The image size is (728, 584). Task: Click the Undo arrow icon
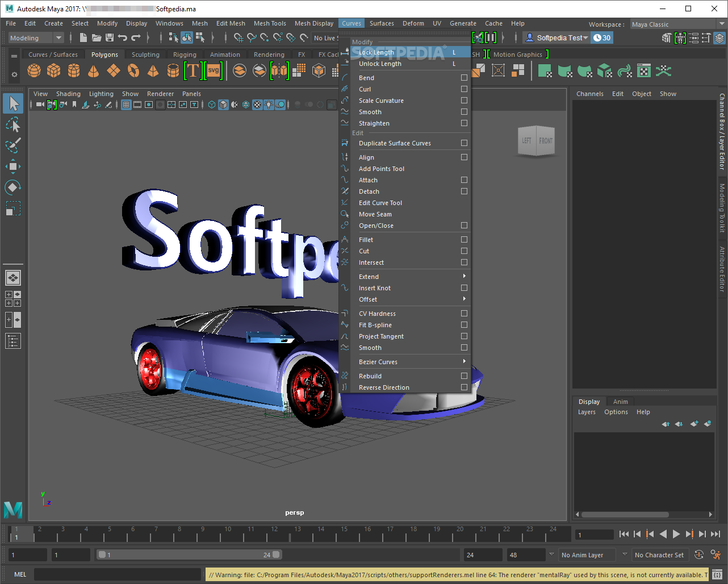[122, 38]
